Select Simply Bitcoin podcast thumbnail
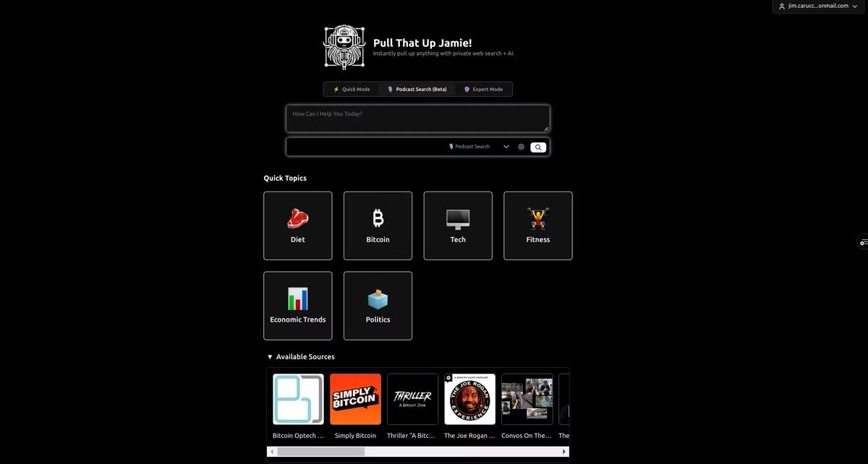 point(355,399)
